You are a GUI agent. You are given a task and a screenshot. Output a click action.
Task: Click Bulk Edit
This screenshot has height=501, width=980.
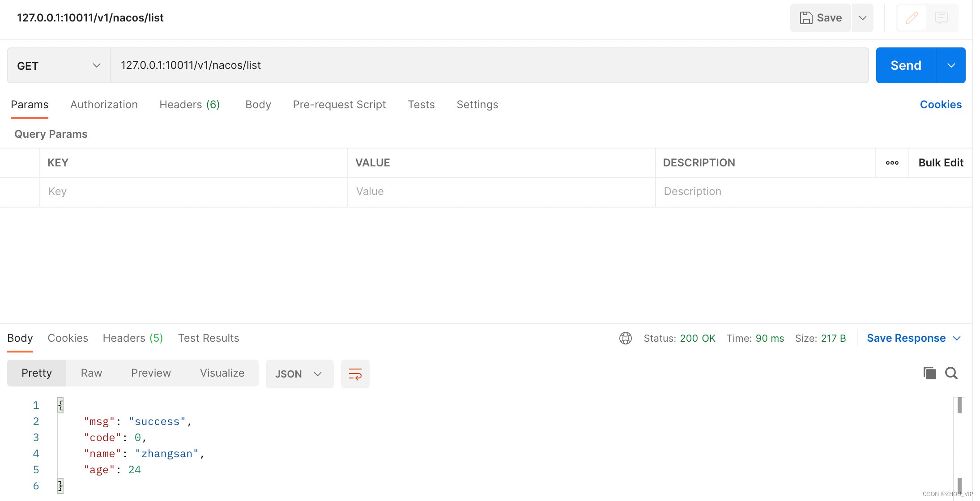941,163
